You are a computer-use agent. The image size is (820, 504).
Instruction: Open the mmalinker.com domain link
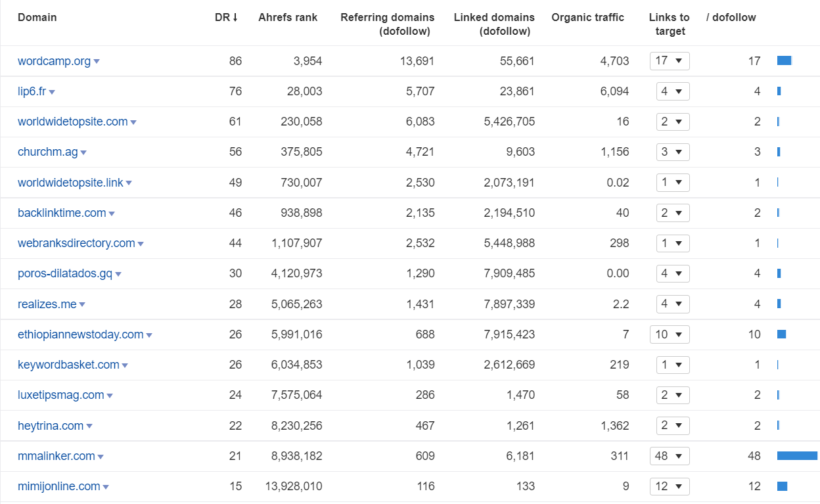click(56, 456)
